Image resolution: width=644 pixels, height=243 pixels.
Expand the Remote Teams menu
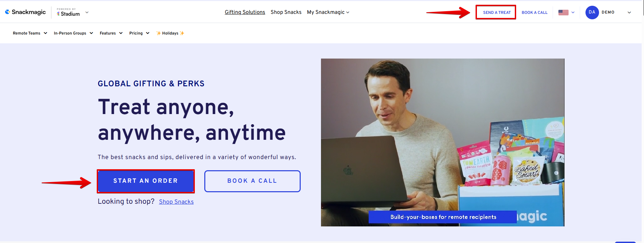30,33
